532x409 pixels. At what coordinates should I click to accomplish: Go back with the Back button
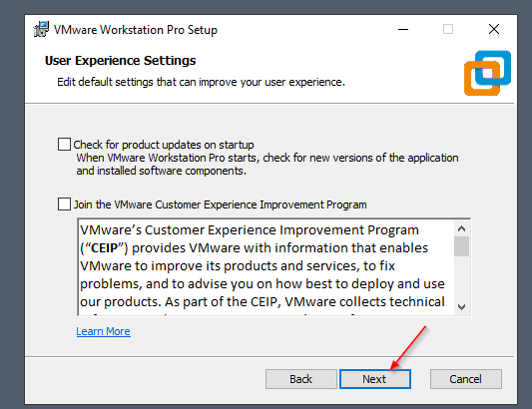(301, 379)
